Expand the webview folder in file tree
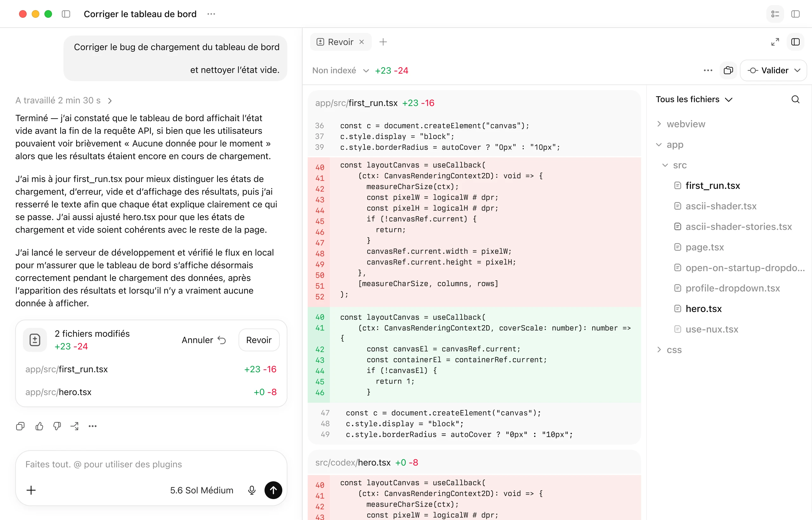Image resolution: width=812 pixels, height=520 pixels. (682, 124)
